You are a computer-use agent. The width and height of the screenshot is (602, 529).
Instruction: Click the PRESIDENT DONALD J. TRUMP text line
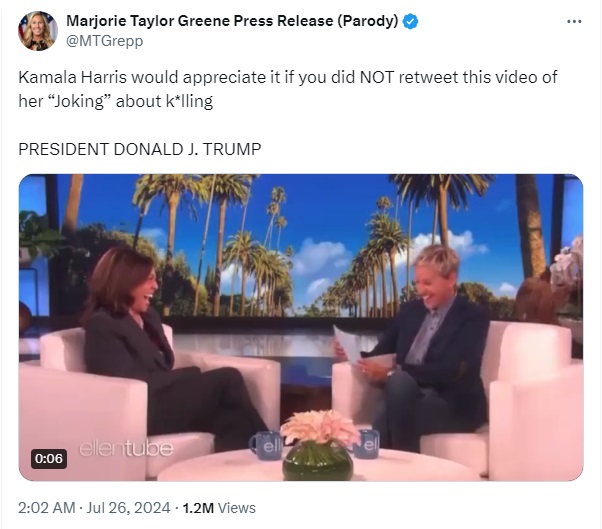coord(140,149)
